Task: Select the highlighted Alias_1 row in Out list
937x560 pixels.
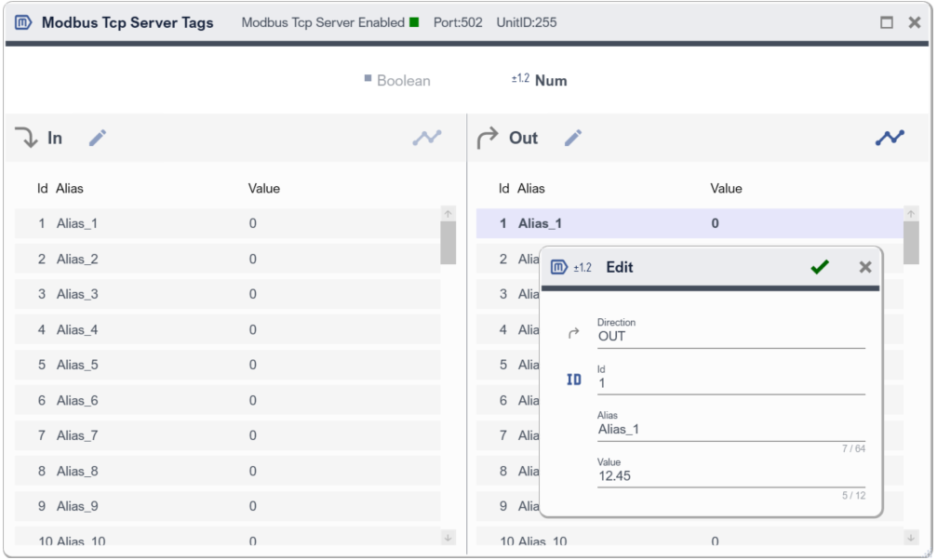Action: pos(689,224)
